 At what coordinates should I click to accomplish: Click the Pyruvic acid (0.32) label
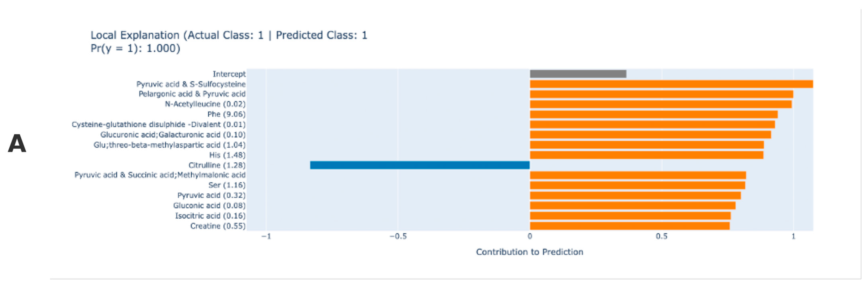coord(211,196)
